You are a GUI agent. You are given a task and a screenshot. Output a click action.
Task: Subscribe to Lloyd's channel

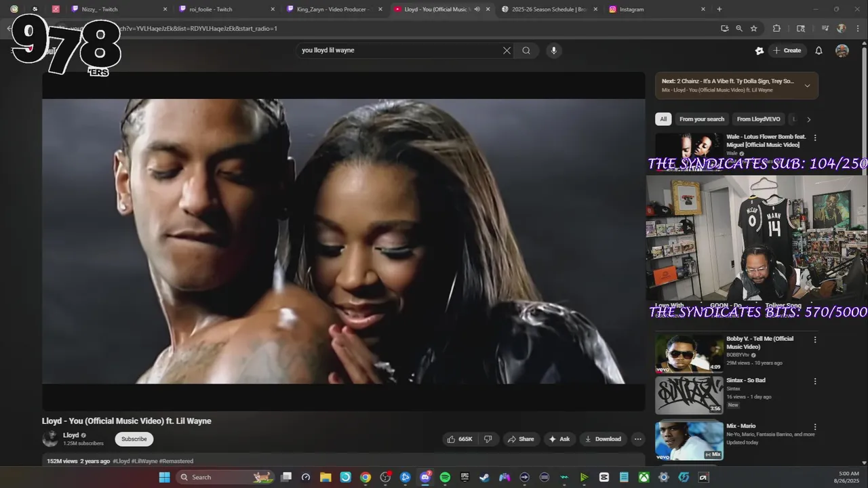pyautogui.click(x=134, y=439)
